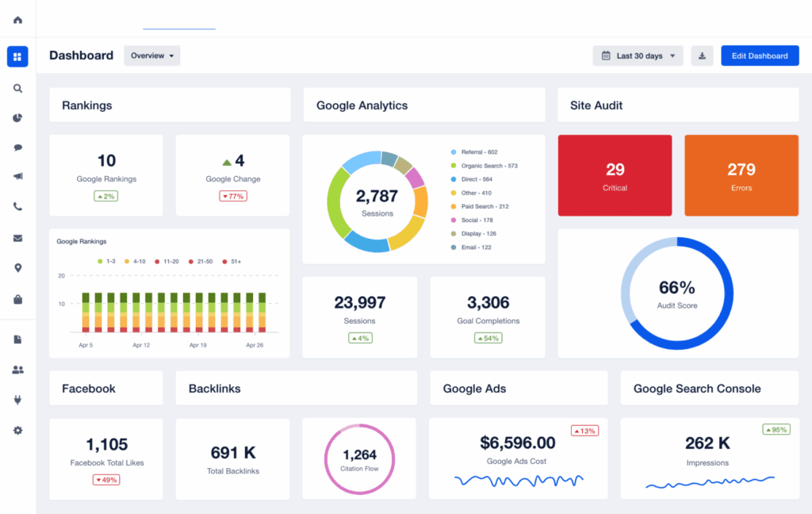
Task: Toggle the 51+ series in rankings legend
Action: pyautogui.click(x=232, y=260)
